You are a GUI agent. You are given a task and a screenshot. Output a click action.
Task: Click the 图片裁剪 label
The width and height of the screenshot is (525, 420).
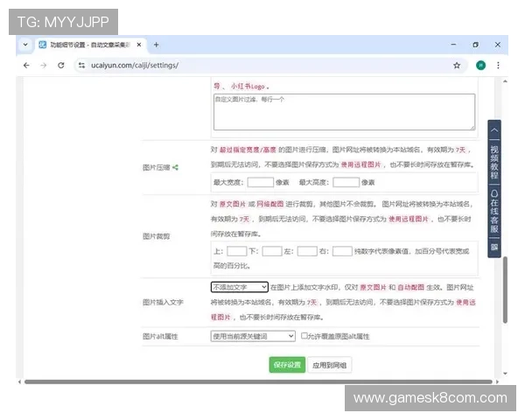point(156,236)
